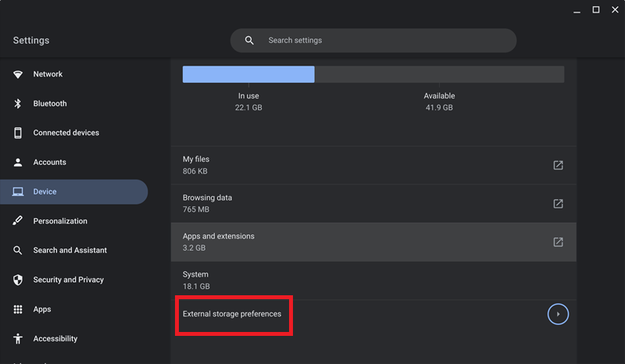
Task: Click the Apps and extensions row
Action: (373, 242)
